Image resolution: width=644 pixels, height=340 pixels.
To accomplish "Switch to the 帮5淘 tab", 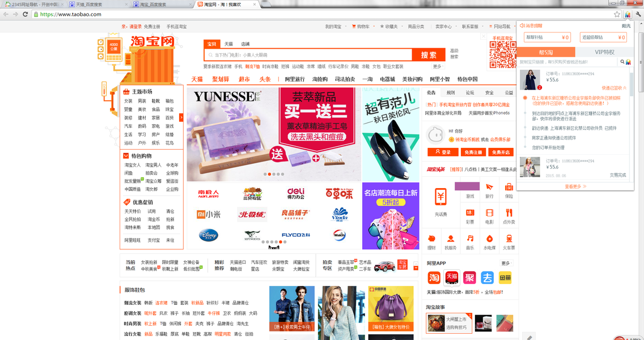I will (546, 52).
